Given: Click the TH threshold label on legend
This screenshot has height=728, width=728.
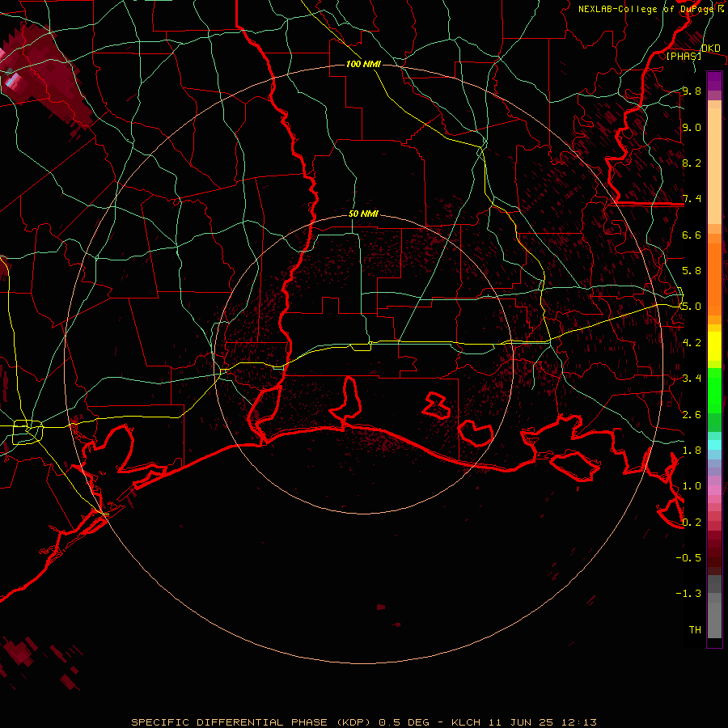Looking at the screenshot, I should (695, 629).
